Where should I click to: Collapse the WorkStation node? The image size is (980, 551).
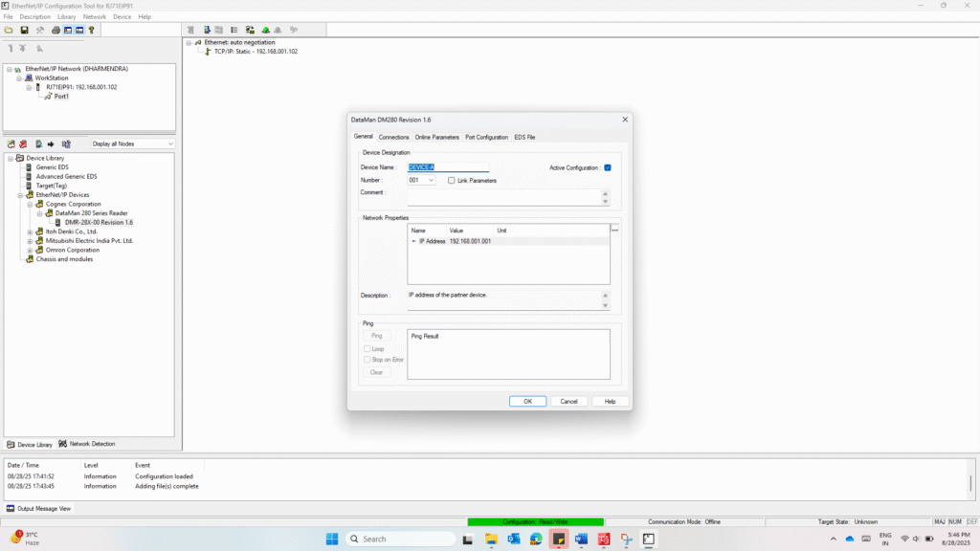click(x=19, y=78)
